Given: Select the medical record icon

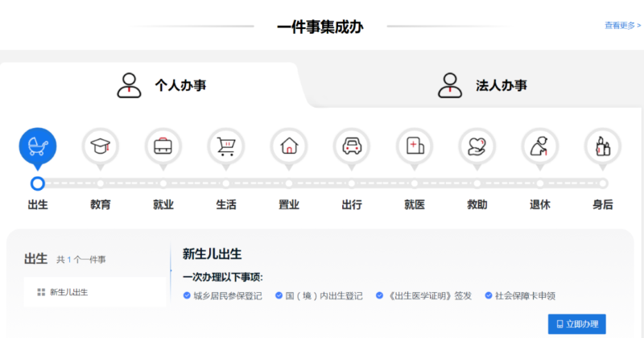Looking at the screenshot, I should point(415,146).
